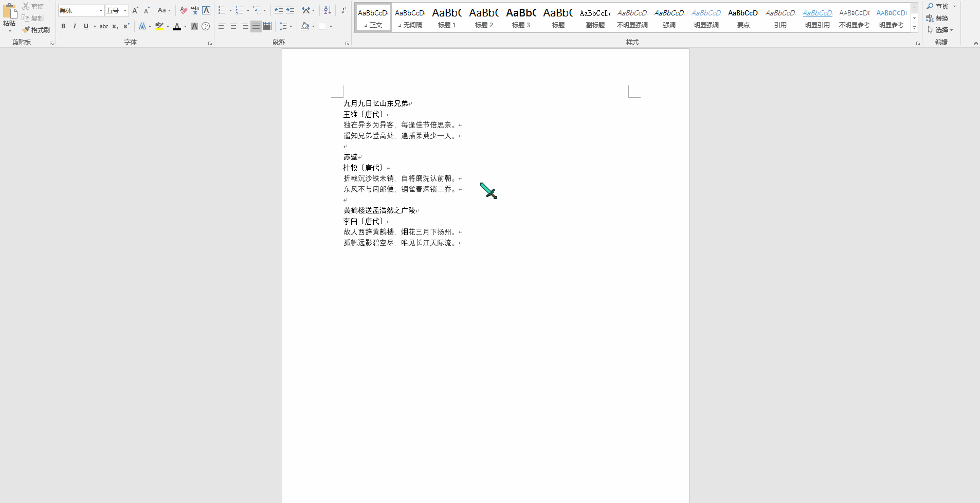Apply the yellow text highlight color
The image size is (980, 503).
tap(159, 26)
